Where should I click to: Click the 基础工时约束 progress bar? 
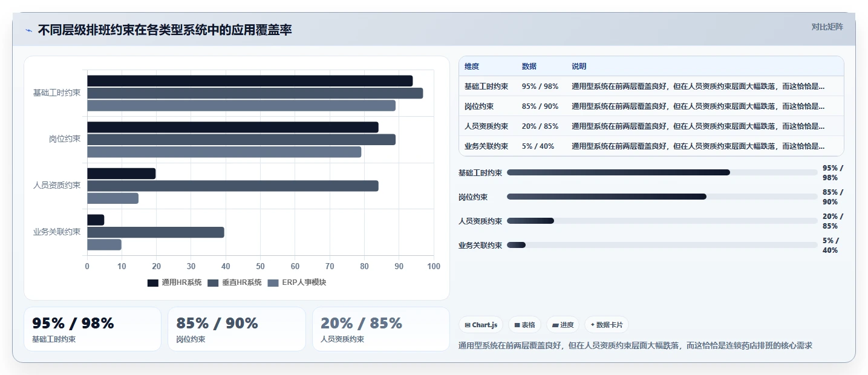tap(662, 172)
